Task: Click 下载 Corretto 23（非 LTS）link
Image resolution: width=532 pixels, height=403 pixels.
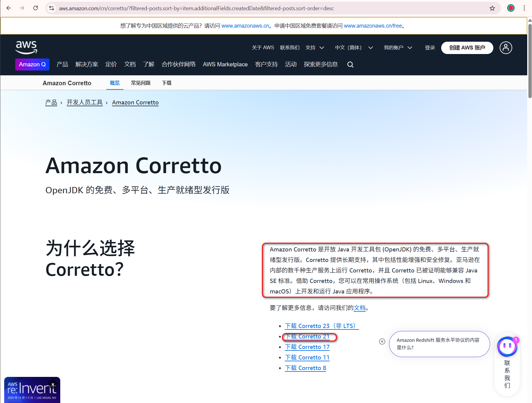Action: tap(322, 326)
